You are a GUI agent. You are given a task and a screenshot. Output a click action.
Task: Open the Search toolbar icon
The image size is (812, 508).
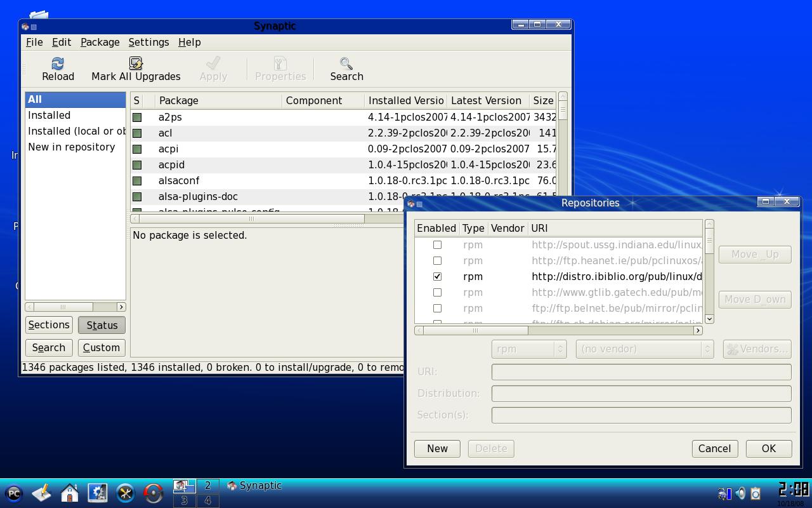point(346,63)
